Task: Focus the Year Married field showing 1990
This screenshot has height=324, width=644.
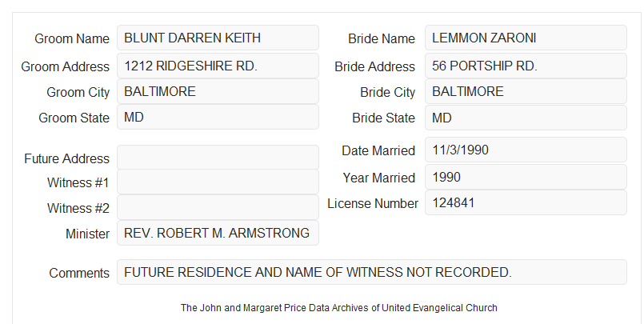Action: (x=526, y=177)
